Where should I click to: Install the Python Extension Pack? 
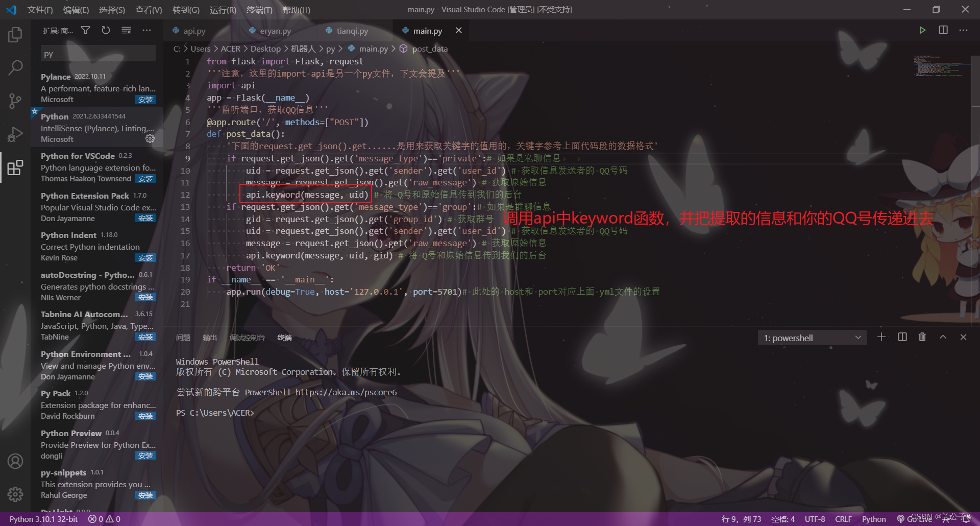coord(145,218)
